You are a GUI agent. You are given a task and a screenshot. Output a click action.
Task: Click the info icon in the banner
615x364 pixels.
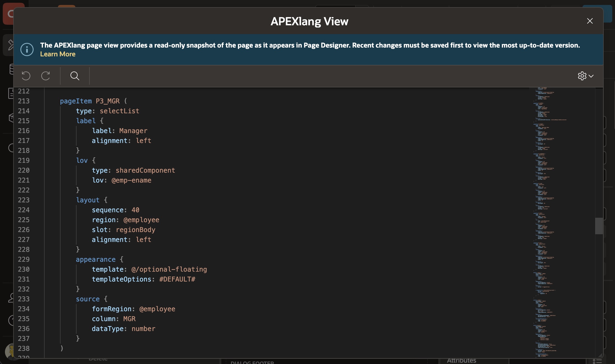[x=27, y=49]
